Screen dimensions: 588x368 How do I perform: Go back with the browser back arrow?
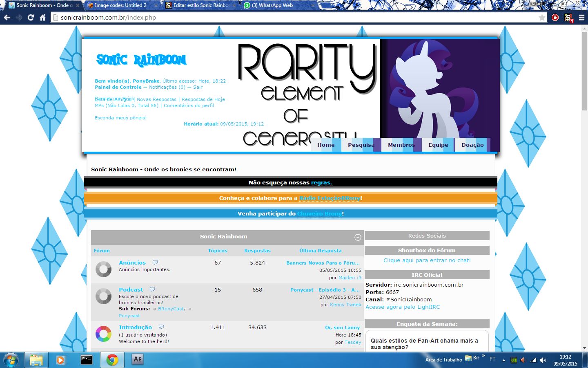point(7,18)
